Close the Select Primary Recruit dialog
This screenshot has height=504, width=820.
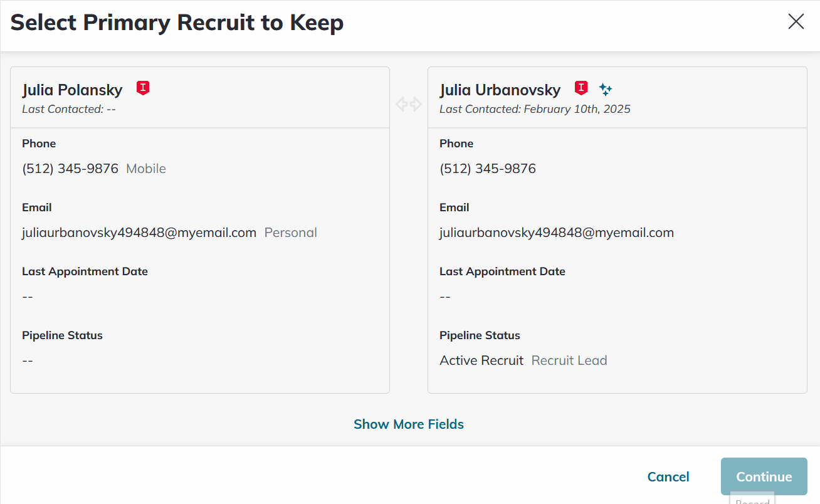[796, 22]
